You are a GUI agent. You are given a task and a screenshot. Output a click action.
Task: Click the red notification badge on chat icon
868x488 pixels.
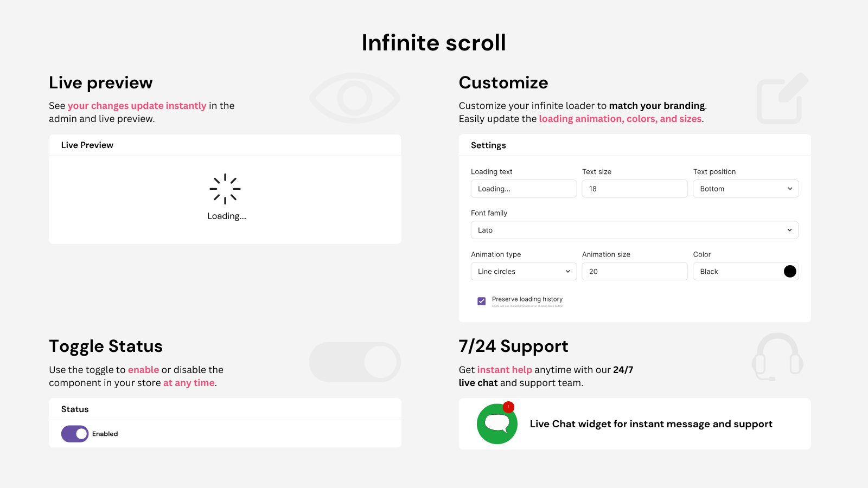point(508,407)
